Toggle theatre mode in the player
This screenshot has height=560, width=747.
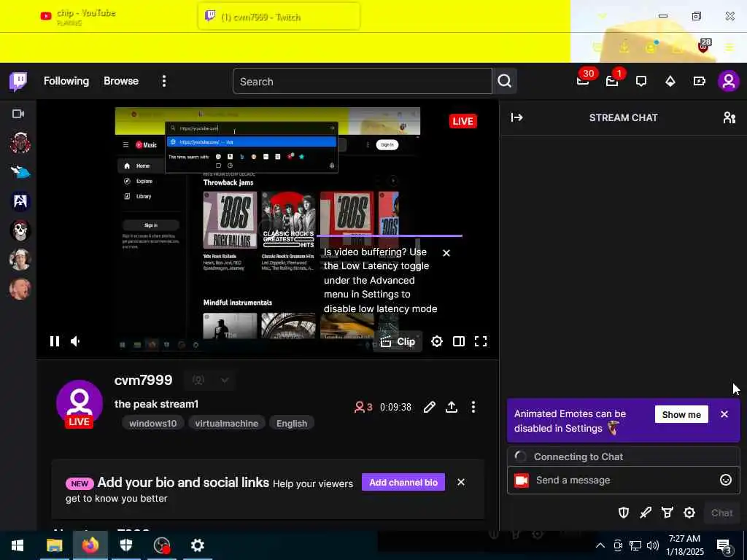(x=459, y=341)
